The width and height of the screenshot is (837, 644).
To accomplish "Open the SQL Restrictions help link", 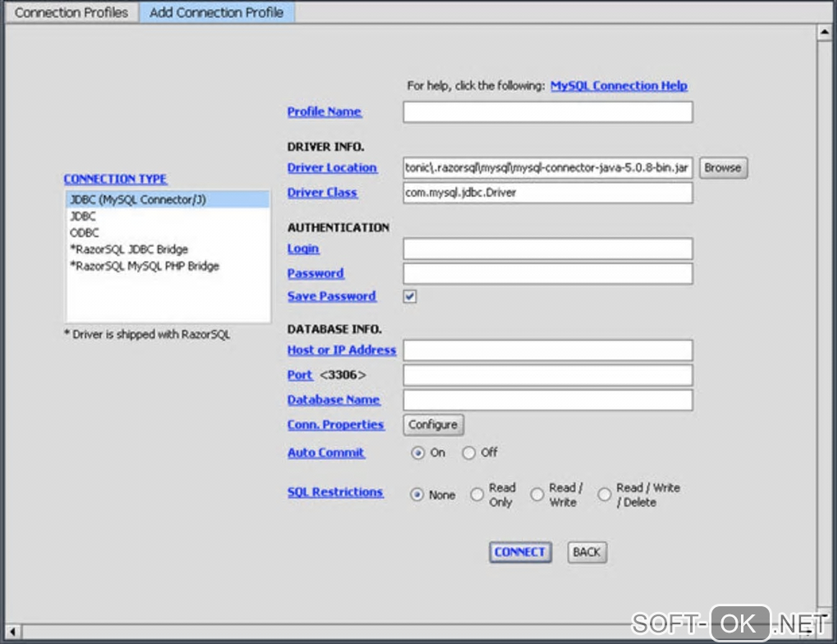I will [336, 492].
